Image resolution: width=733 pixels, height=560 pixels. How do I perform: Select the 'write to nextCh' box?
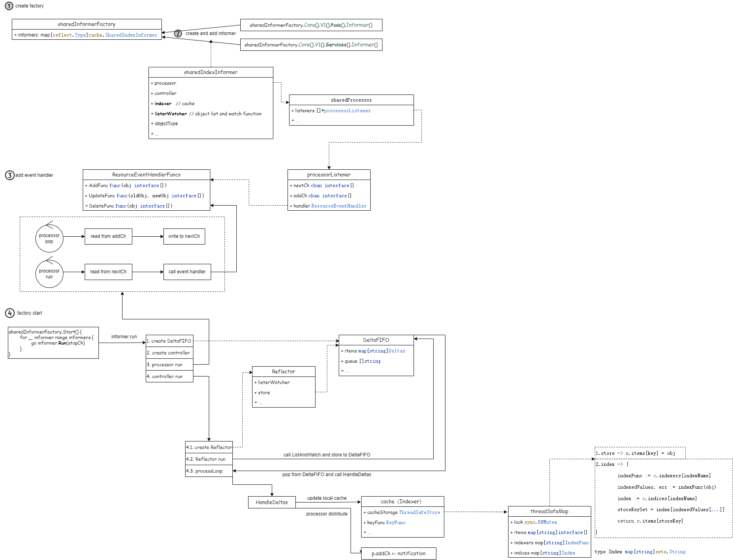click(x=184, y=236)
